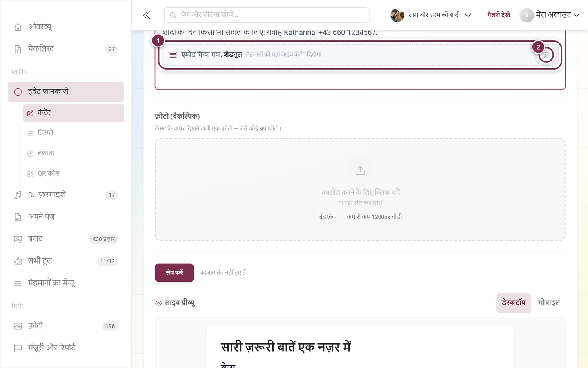Collapse sidebar with double-chevron icon
Screen dimensions: 588x368
[147, 15]
